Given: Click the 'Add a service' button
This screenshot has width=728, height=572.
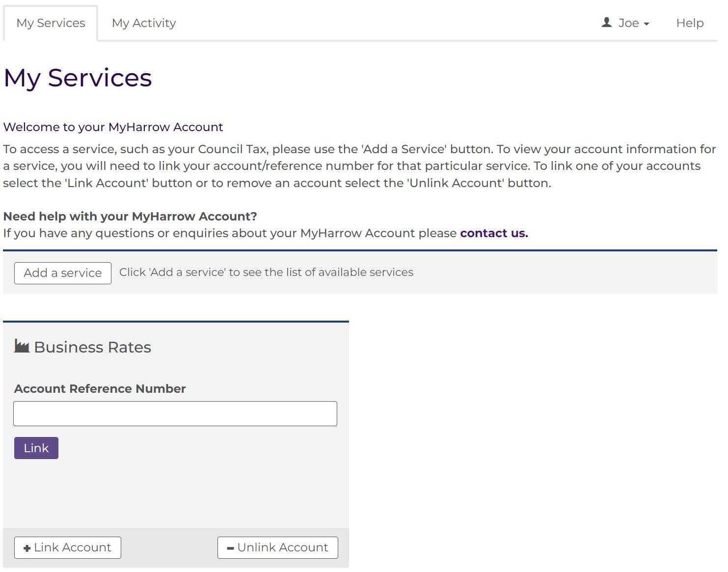Looking at the screenshot, I should click(x=63, y=273).
